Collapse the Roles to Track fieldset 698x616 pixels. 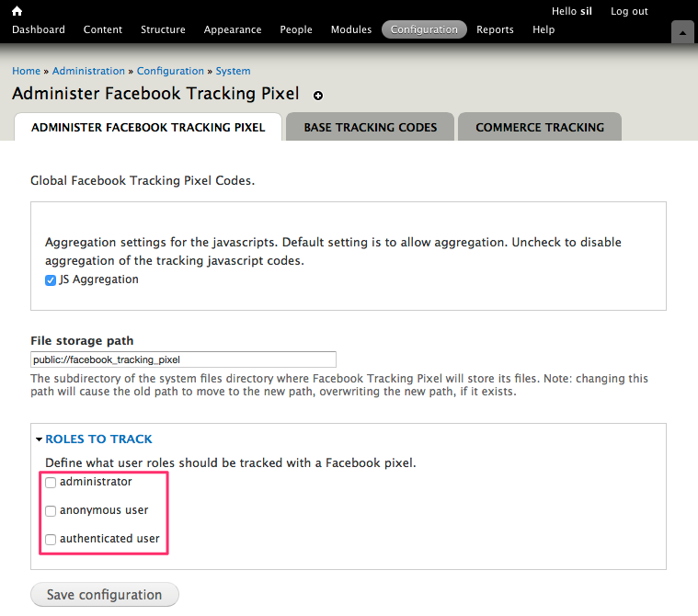click(39, 439)
